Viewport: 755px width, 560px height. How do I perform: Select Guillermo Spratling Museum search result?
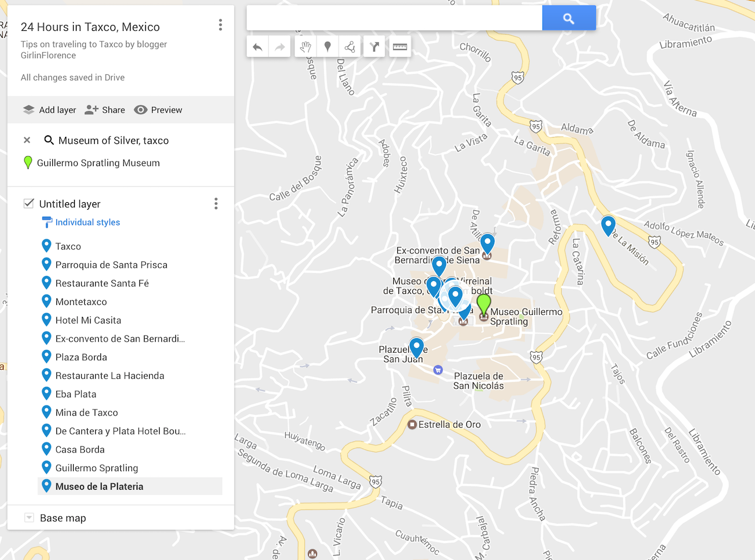click(98, 163)
